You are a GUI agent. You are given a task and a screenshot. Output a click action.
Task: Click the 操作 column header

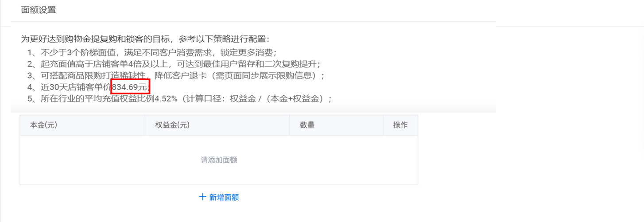pyautogui.click(x=400, y=125)
